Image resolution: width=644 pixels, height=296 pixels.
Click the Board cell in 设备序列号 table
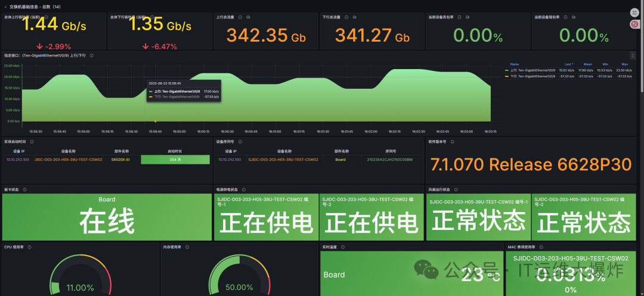(340, 160)
